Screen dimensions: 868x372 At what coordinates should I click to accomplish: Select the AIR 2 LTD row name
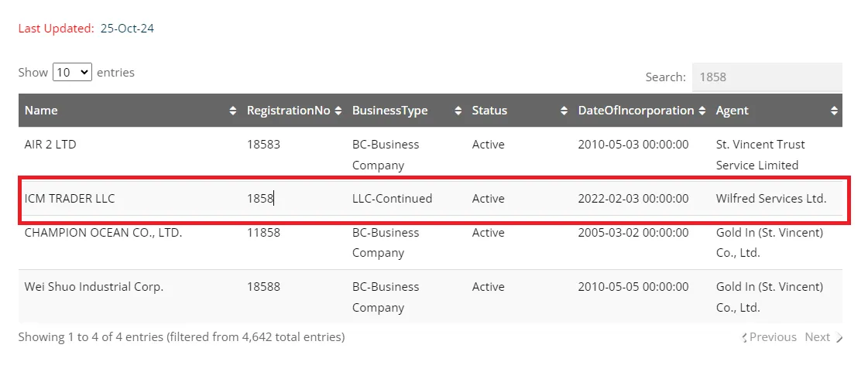(50, 145)
